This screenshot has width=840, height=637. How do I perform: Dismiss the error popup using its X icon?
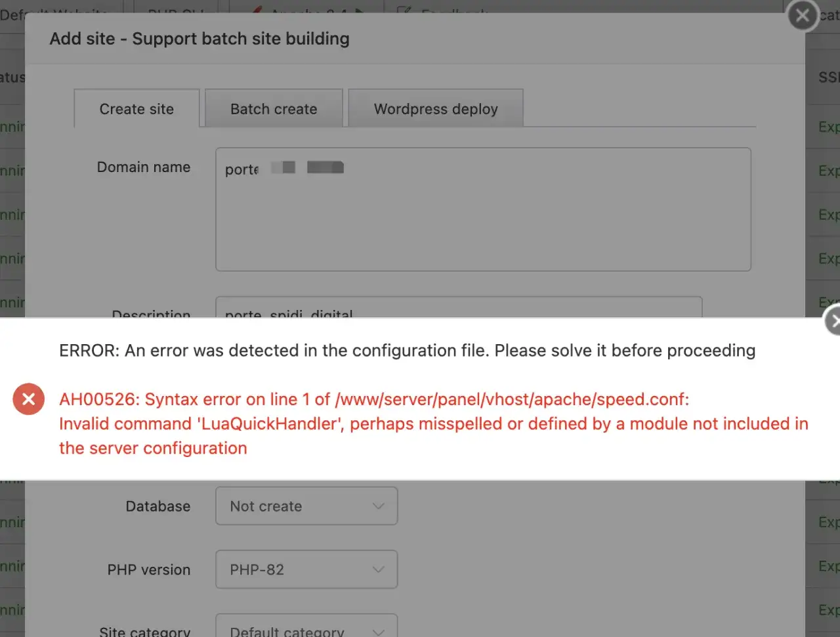(833, 320)
